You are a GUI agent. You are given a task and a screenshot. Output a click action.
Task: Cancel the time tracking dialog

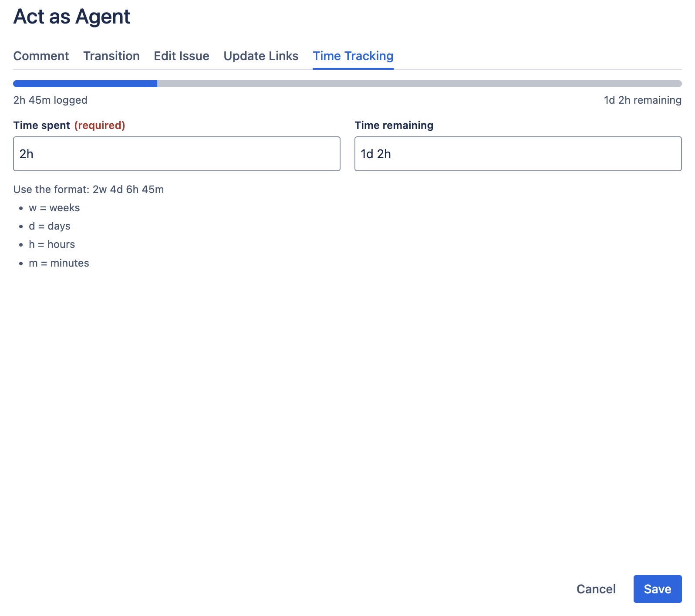[x=596, y=589]
